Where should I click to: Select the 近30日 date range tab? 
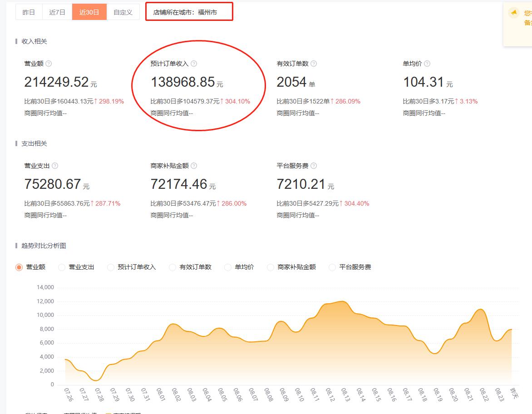click(89, 12)
